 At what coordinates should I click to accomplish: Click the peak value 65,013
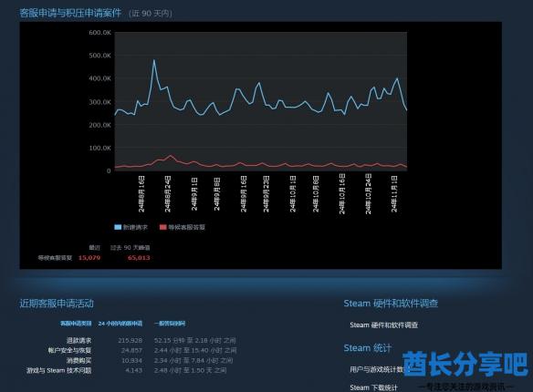[139, 258]
